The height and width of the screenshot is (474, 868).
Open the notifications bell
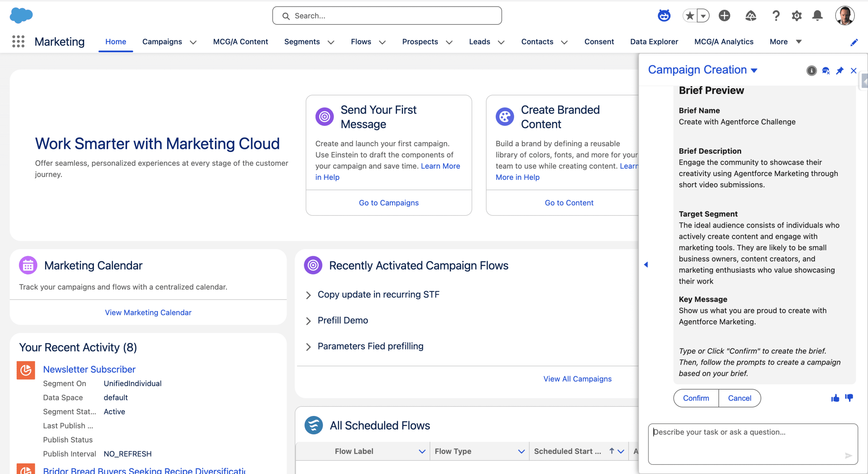click(x=817, y=16)
